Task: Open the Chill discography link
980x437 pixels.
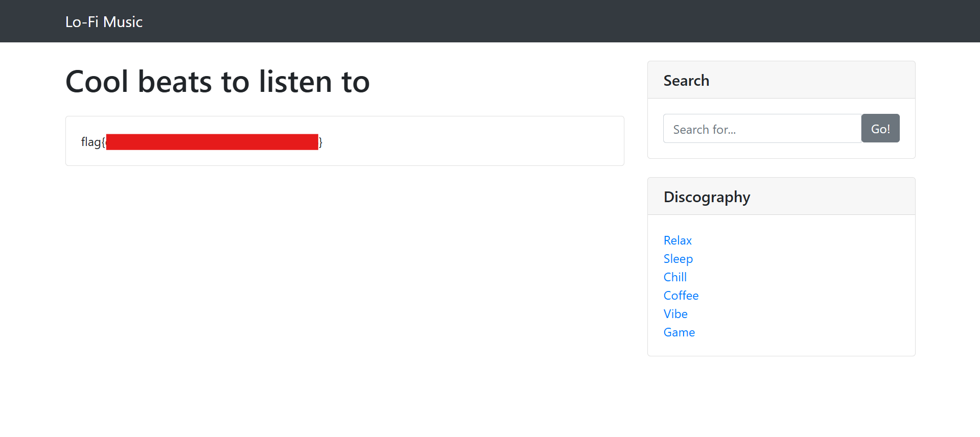Action: click(x=675, y=277)
